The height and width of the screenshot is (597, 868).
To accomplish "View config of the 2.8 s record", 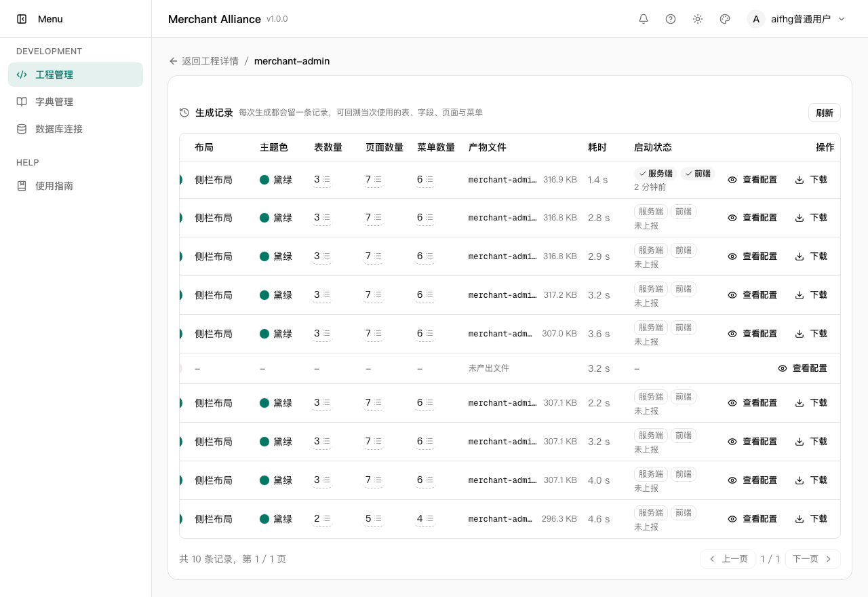I will [x=752, y=218].
